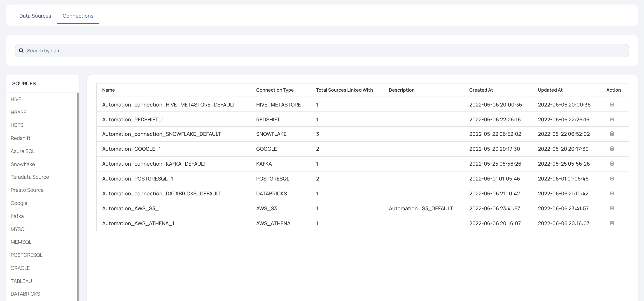Select the Connections tab

(x=78, y=16)
